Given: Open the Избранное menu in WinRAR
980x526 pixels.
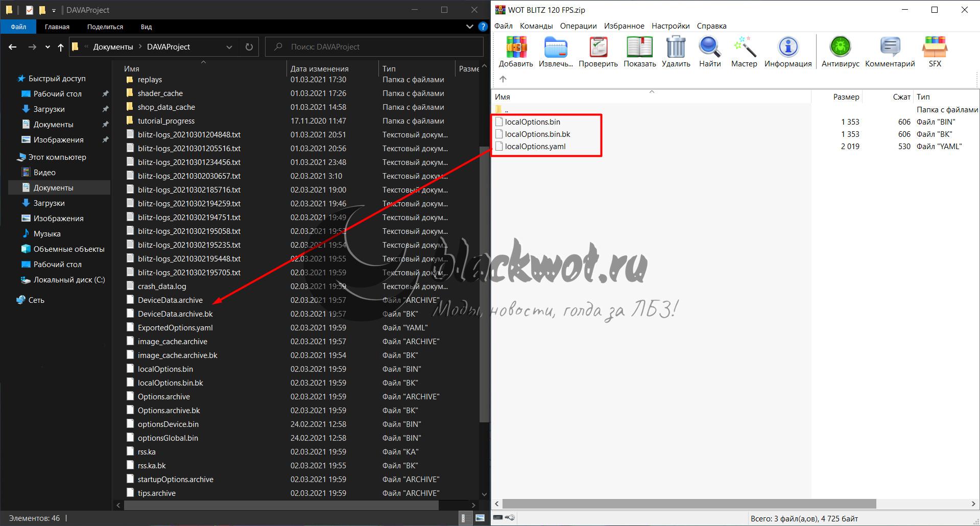Looking at the screenshot, I should point(624,26).
